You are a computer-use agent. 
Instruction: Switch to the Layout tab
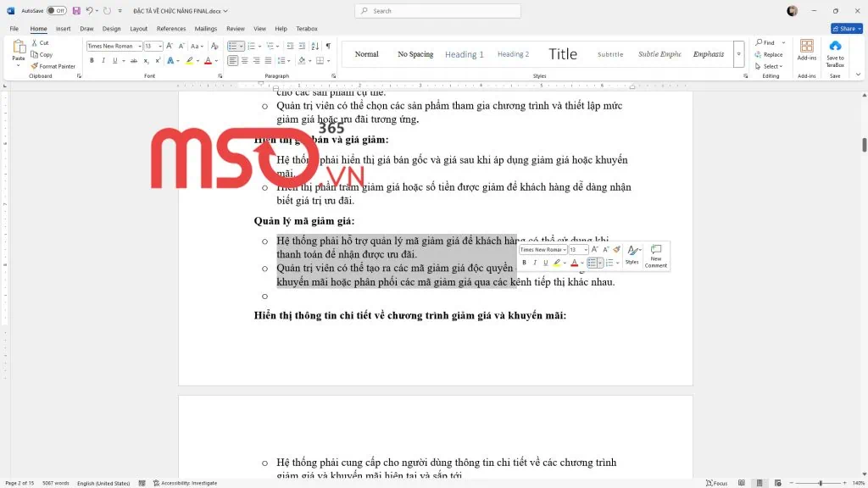tap(138, 29)
